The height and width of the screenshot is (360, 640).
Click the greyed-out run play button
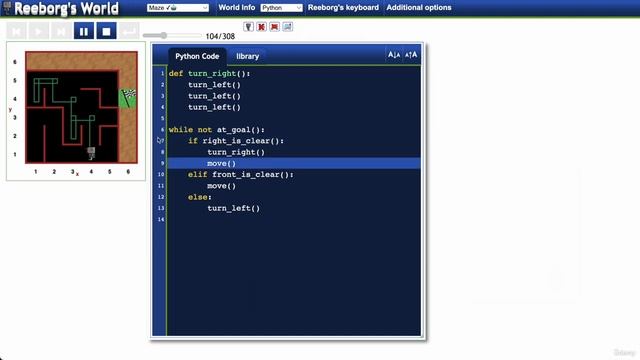[x=39, y=31]
